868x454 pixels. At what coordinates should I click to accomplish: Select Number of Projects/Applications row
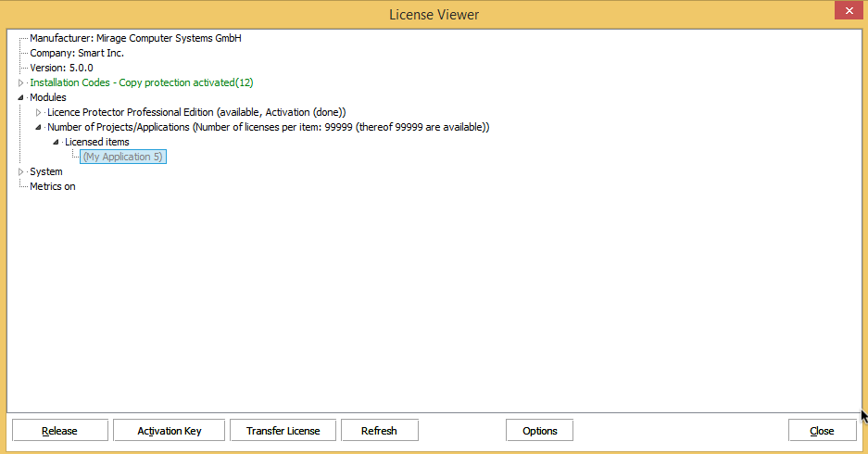point(269,127)
